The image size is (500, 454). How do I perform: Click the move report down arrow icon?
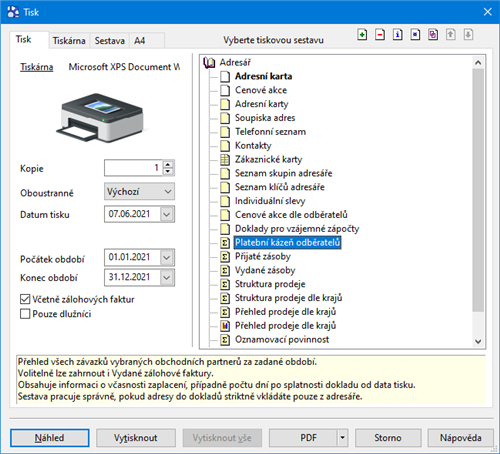pyautogui.click(x=468, y=34)
